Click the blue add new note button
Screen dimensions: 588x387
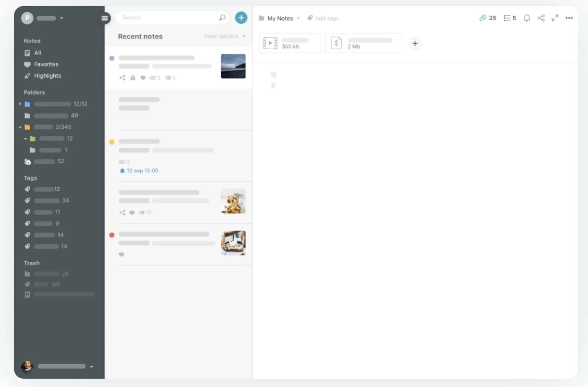coord(241,18)
